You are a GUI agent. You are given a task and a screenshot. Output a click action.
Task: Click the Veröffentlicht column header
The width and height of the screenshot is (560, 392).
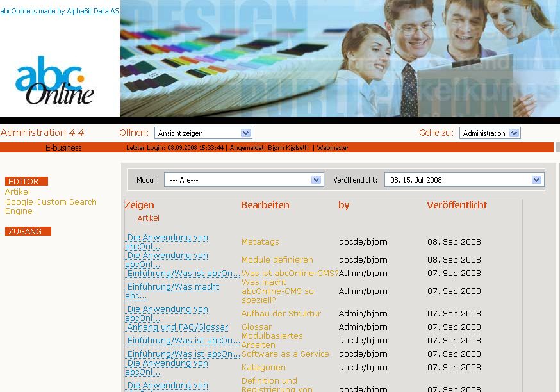coord(457,205)
